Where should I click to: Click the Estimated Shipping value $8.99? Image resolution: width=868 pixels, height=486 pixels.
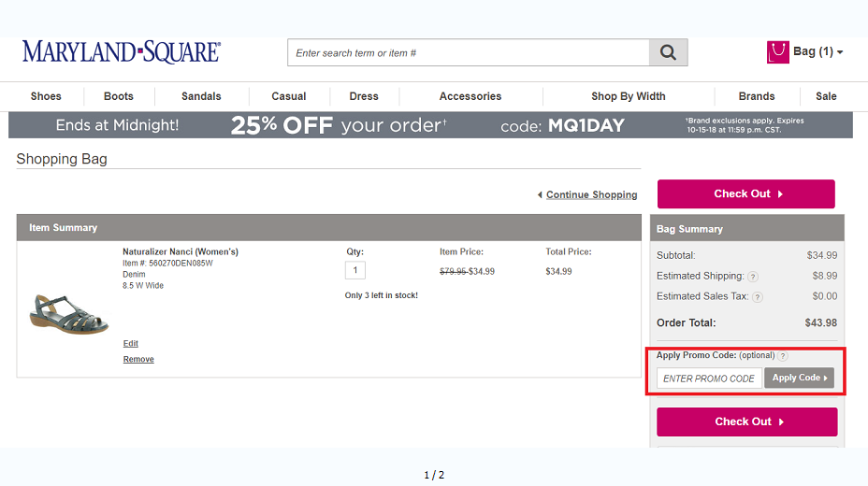825,276
